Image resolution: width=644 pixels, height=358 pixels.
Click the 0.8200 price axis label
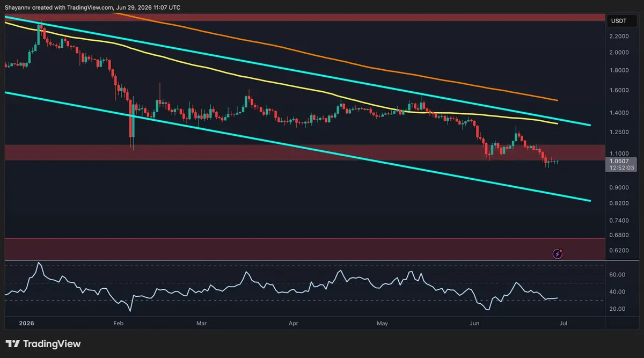[619, 203]
